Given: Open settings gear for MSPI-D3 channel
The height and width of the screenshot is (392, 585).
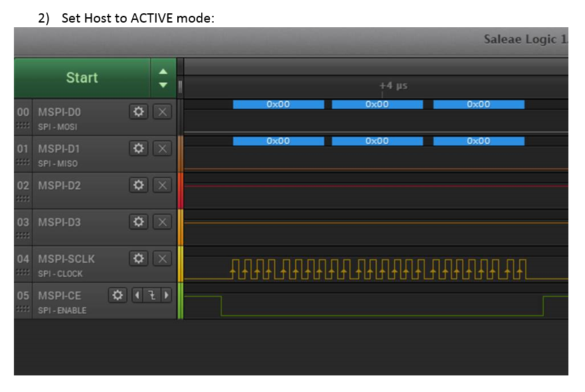Looking at the screenshot, I should (138, 222).
